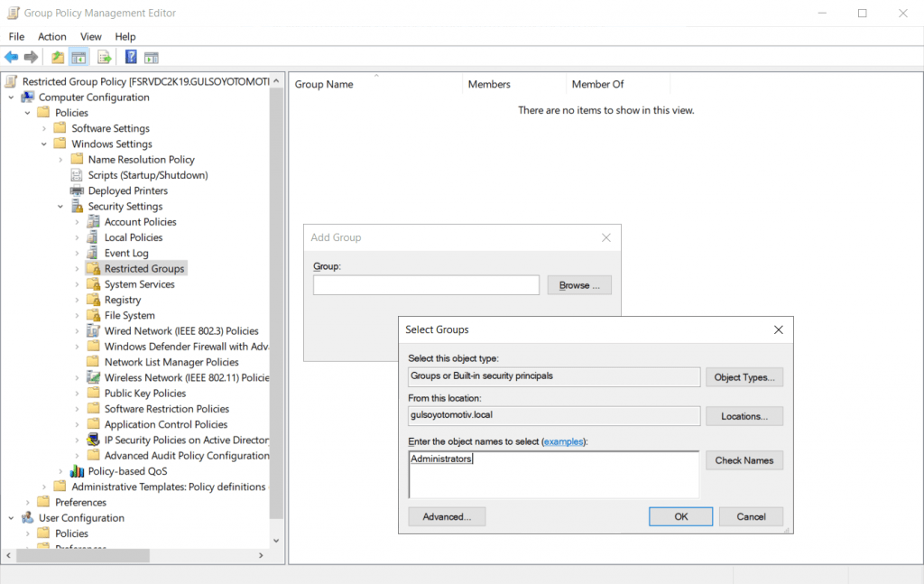
Task: Open Help using the question mark icon
Action: coord(131,58)
